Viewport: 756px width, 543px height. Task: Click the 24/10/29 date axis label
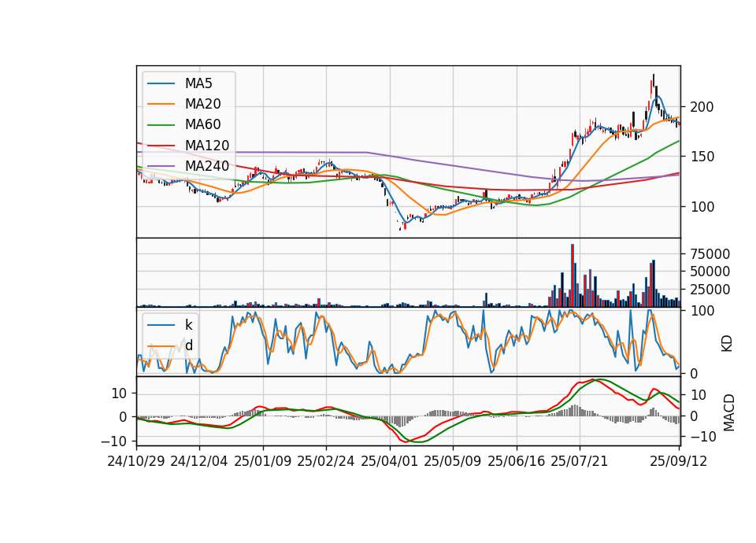pos(136,461)
